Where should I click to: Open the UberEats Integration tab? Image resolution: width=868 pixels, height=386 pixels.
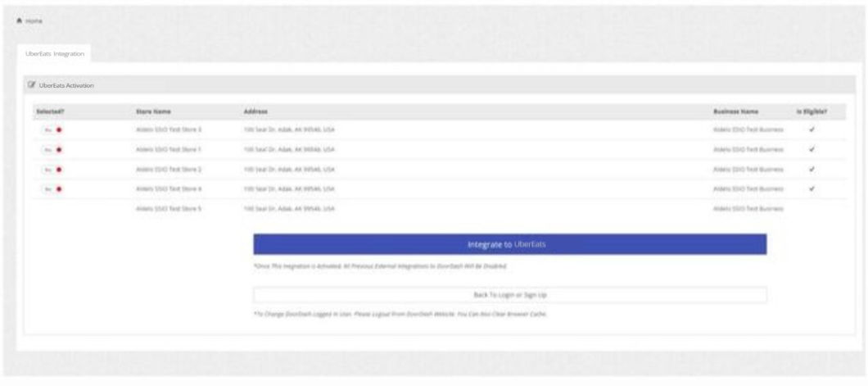pos(55,54)
